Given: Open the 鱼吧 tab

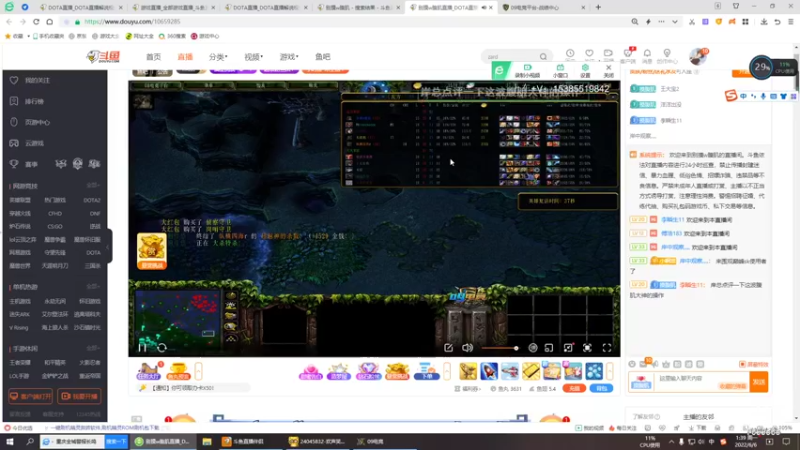Looking at the screenshot, I should [322, 57].
